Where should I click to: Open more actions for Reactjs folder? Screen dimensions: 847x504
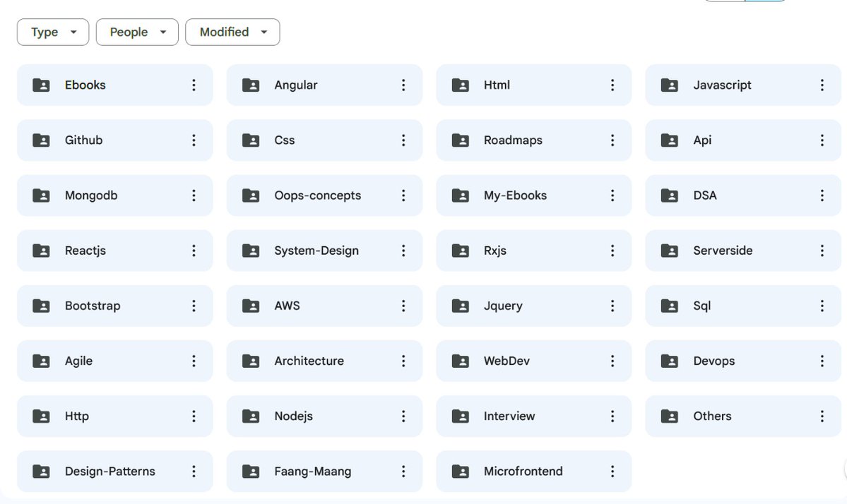[194, 251]
